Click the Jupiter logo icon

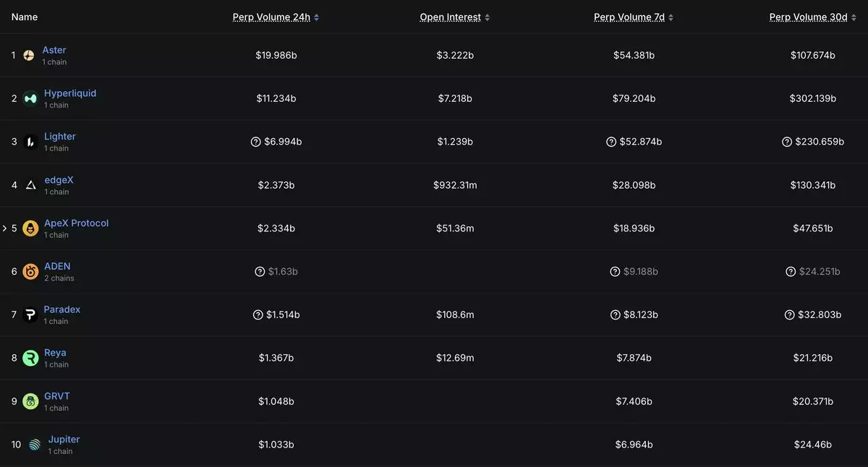[x=35, y=445]
